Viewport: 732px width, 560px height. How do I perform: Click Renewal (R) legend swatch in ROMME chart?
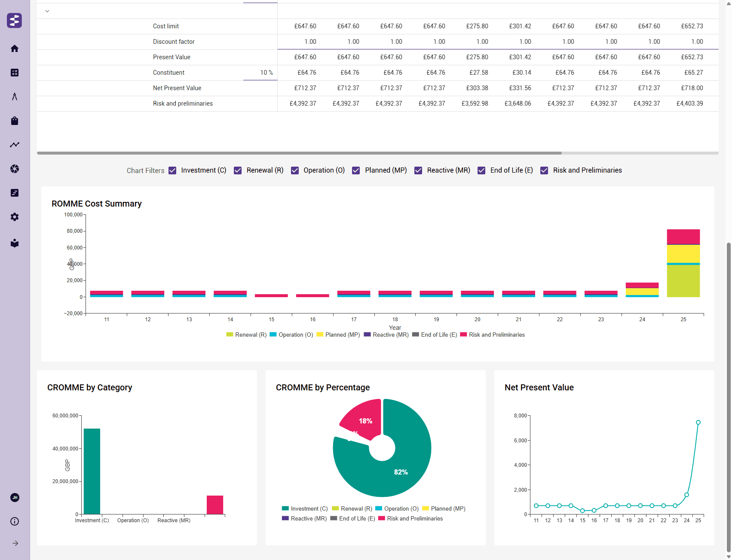click(x=230, y=335)
